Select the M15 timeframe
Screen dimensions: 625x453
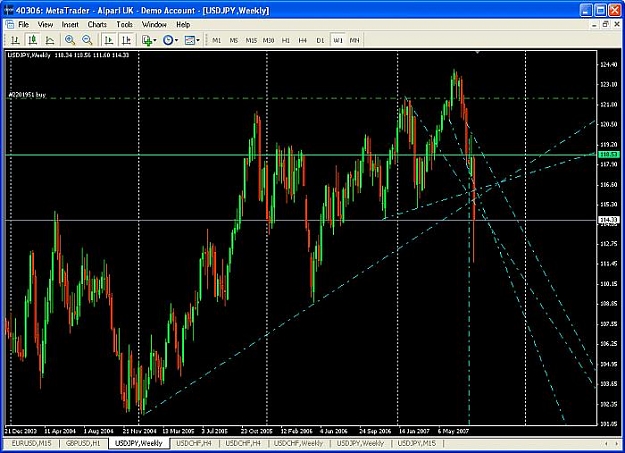(x=251, y=40)
